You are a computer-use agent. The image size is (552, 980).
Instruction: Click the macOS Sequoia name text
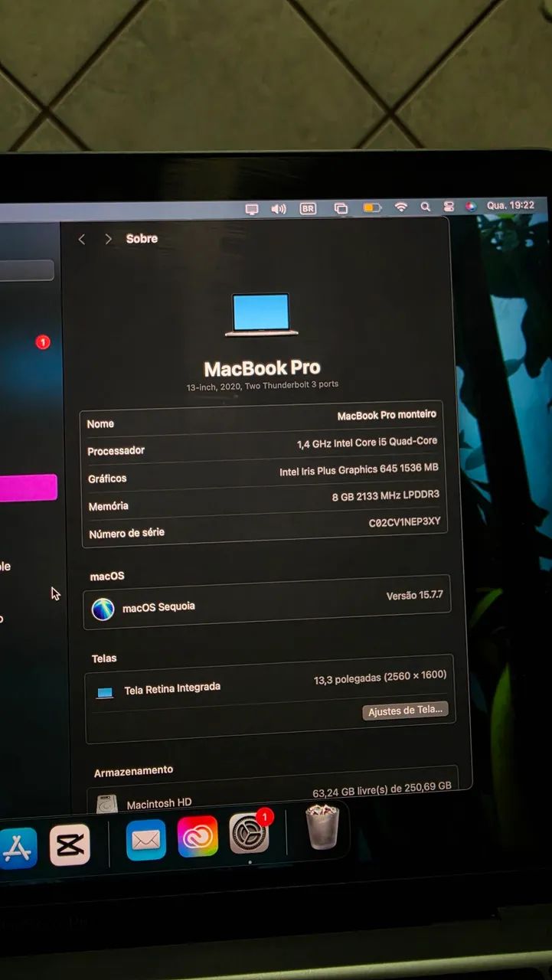[158, 607]
